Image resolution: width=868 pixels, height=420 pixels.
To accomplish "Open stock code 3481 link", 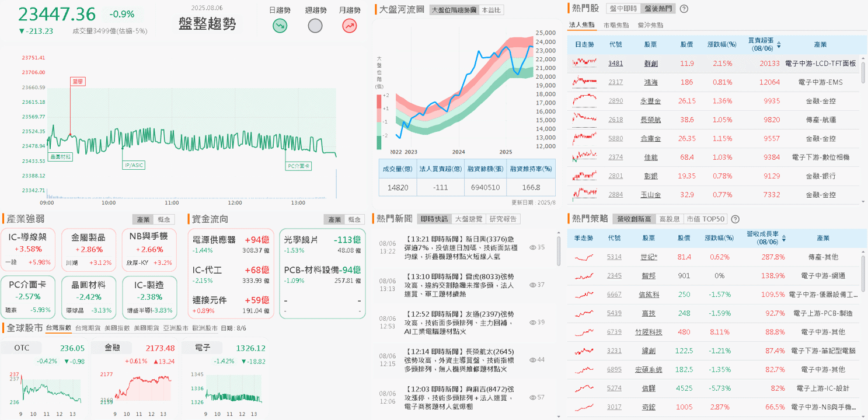I will click(x=615, y=63).
